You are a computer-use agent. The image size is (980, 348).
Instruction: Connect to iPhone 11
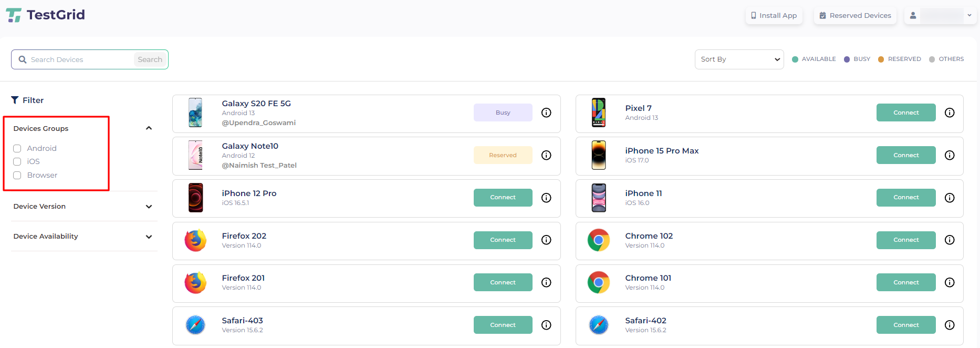[906, 198]
